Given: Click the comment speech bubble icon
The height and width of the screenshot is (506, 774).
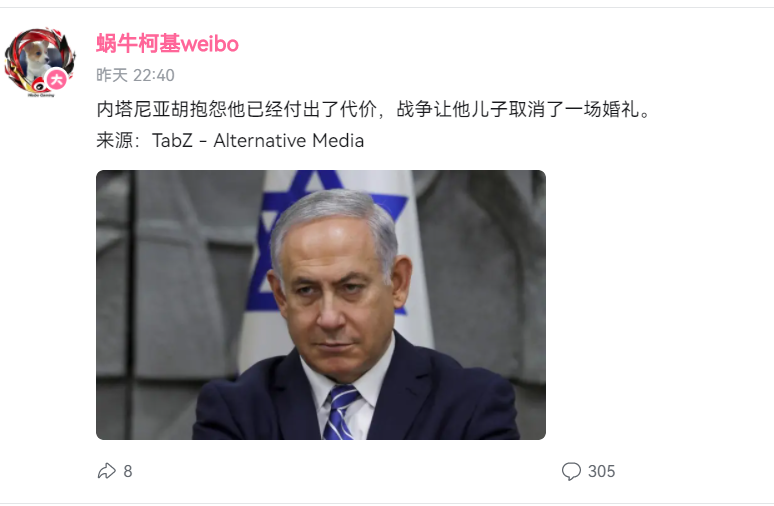Looking at the screenshot, I should 571,471.
